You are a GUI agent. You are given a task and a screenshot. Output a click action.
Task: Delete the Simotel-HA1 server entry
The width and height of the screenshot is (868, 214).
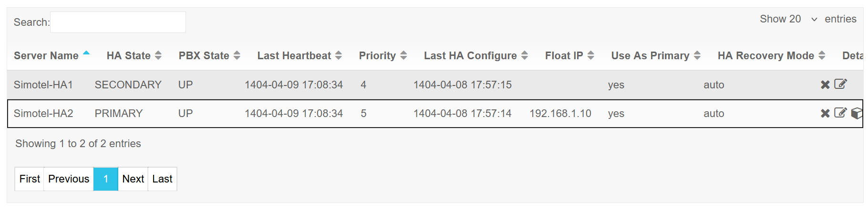tap(825, 85)
